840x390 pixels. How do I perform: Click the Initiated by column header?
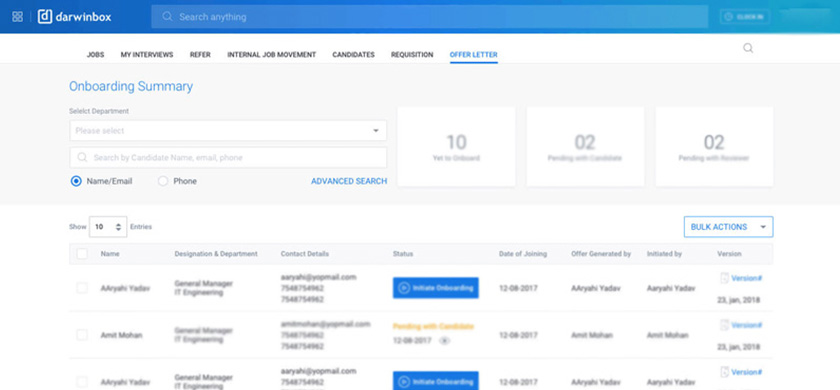coord(664,254)
